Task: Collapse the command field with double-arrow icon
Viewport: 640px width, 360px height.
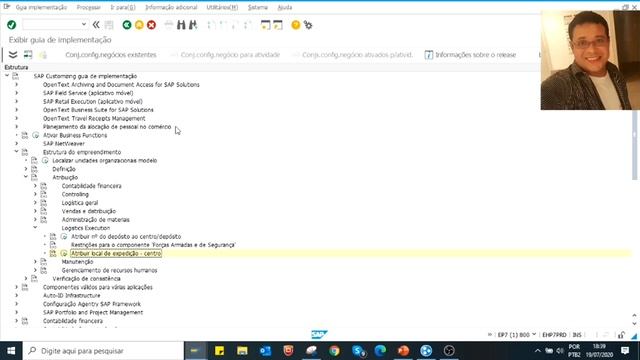Action: click(x=96, y=25)
